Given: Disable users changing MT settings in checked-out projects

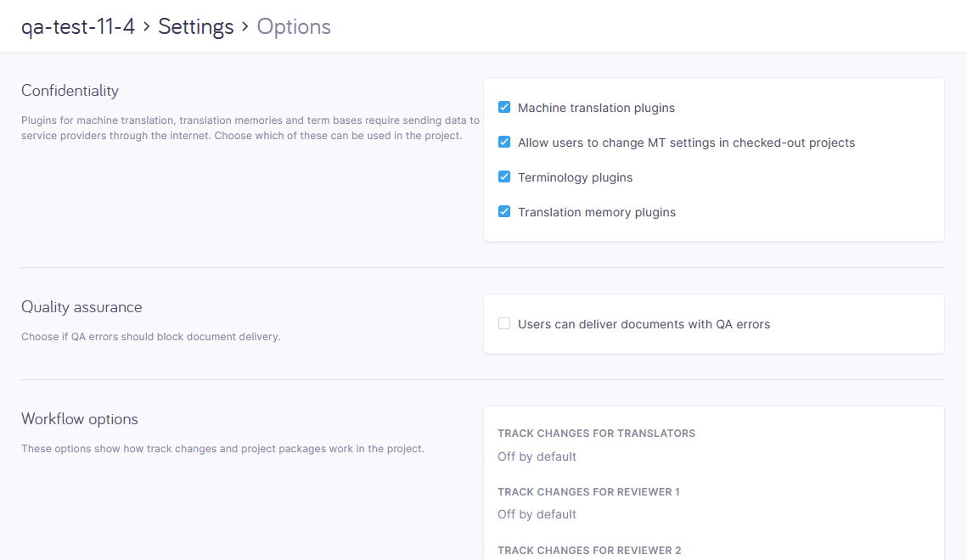Looking at the screenshot, I should pyautogui.click(x=504, y=142).
